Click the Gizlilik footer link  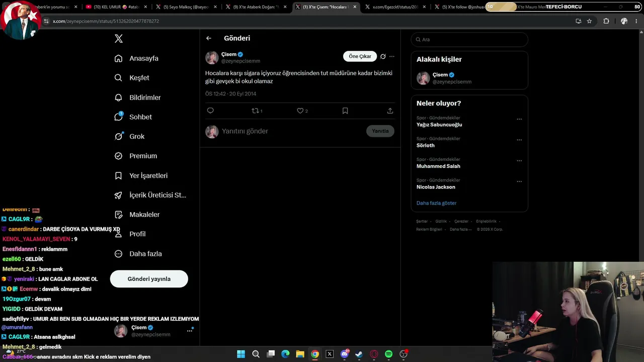tap(441, 221)
